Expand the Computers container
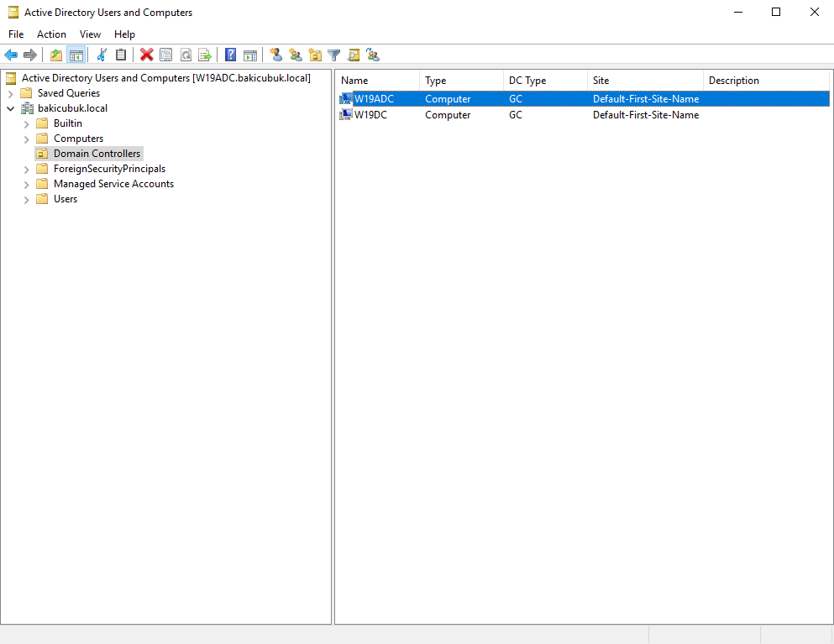The height and width of the screenshot is (644, 834). [x=27, y=139]
